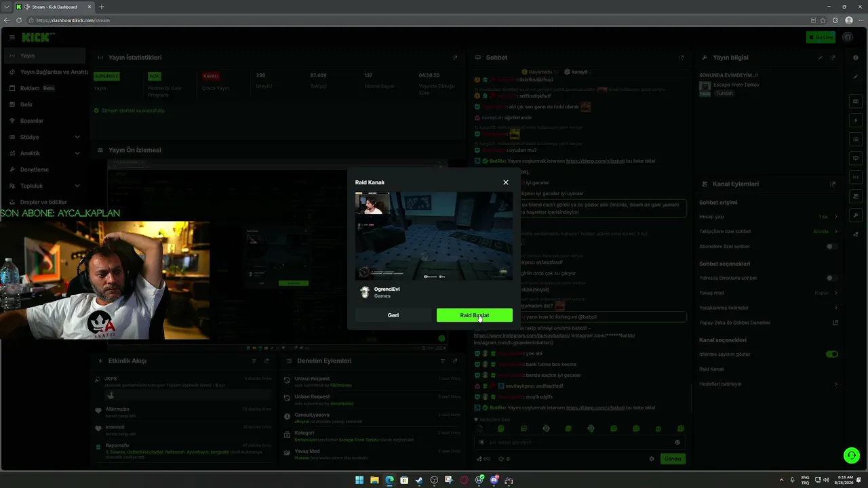
Task: Open the OgrenciEvi stream preview thumbnail
Action: click(x=434, y=236)
